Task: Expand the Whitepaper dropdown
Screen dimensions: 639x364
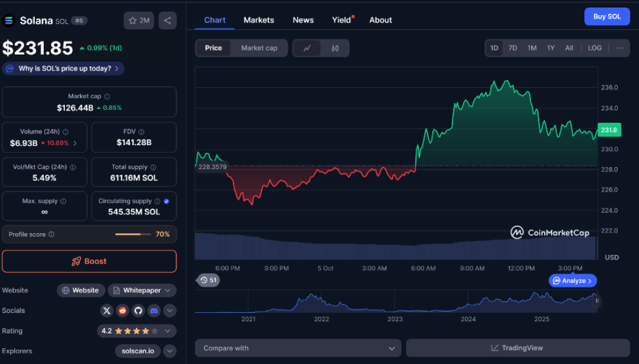Action: [142, 290]
